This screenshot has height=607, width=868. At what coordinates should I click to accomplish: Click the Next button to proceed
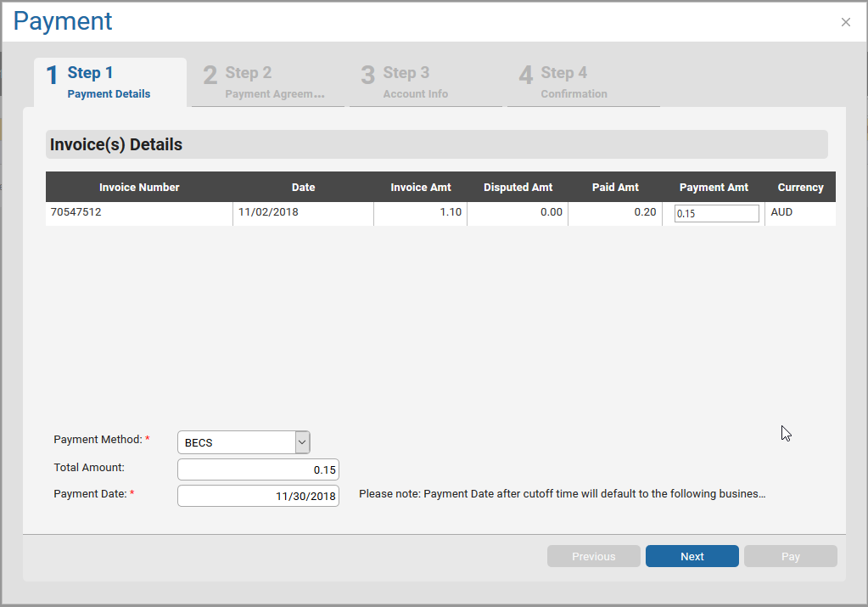click(x=692, y=556)
